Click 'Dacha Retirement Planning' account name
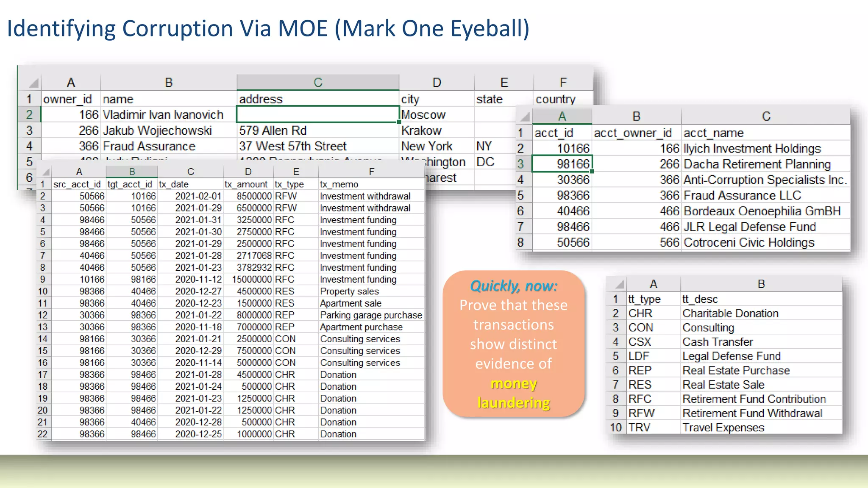 [x=765, y=164]
